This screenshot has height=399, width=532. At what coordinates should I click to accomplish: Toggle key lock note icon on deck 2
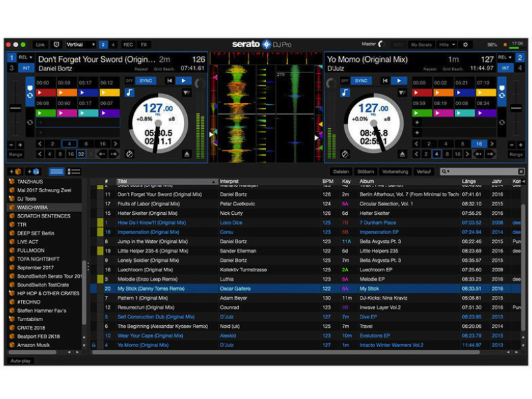click(x=344, y=92)
